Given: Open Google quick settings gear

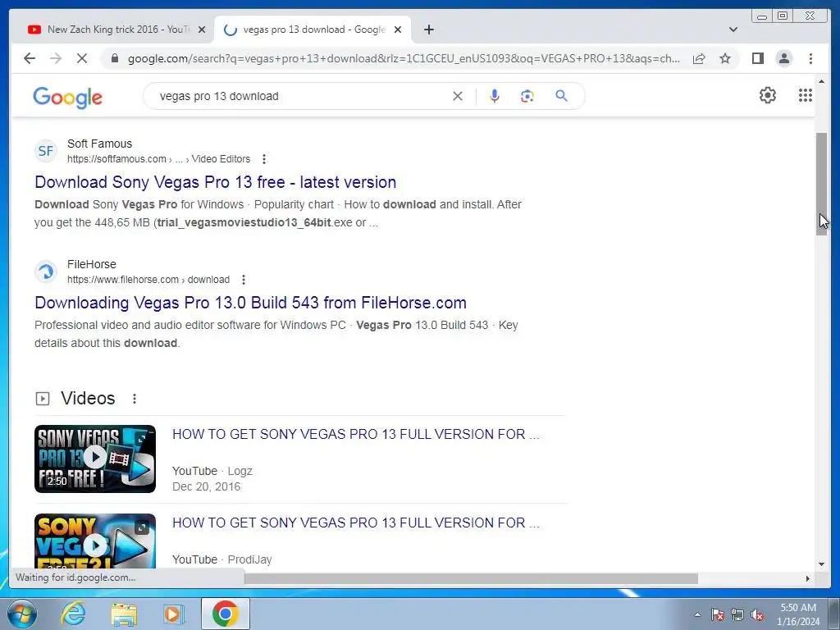Looking at the screenshot, I should pyautogui.click(x=767, y=95).
